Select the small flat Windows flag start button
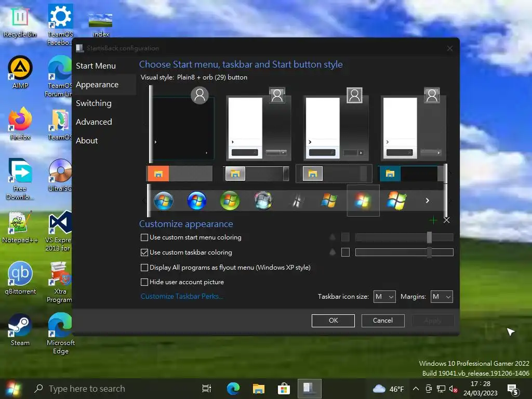 (x=329, y=200)
